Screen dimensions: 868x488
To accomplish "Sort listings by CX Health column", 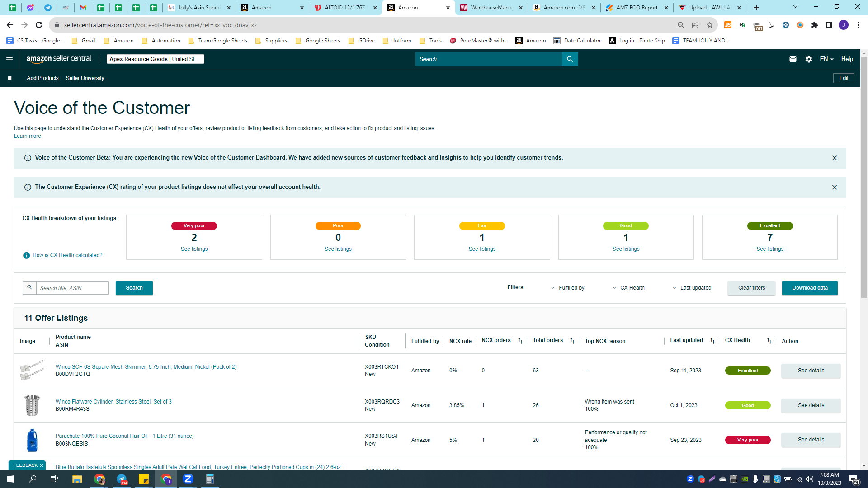I will (x=769, y=341).
